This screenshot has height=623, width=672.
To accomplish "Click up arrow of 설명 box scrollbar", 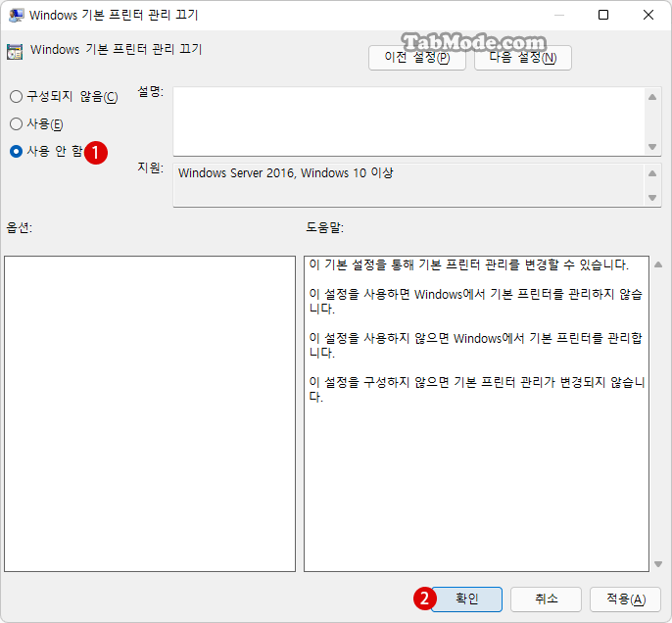I will (x=652, y=97).
